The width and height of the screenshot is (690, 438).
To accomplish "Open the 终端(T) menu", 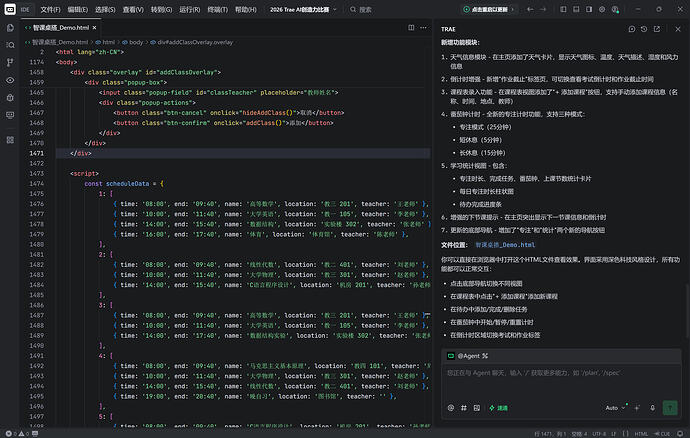I will click(x=217, y=9).
